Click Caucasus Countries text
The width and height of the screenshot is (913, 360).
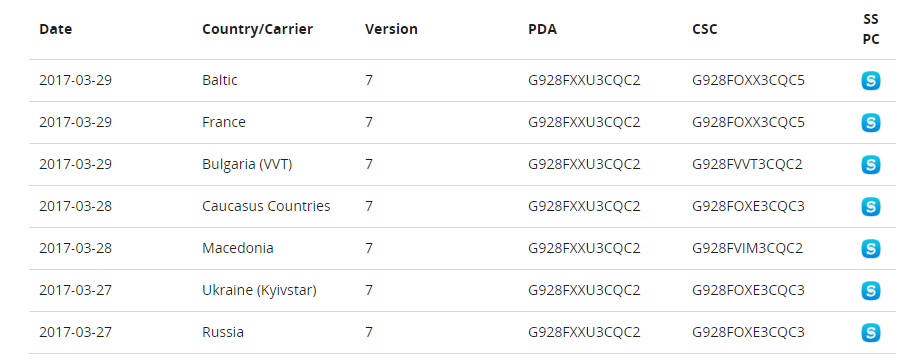coord(266,206)
